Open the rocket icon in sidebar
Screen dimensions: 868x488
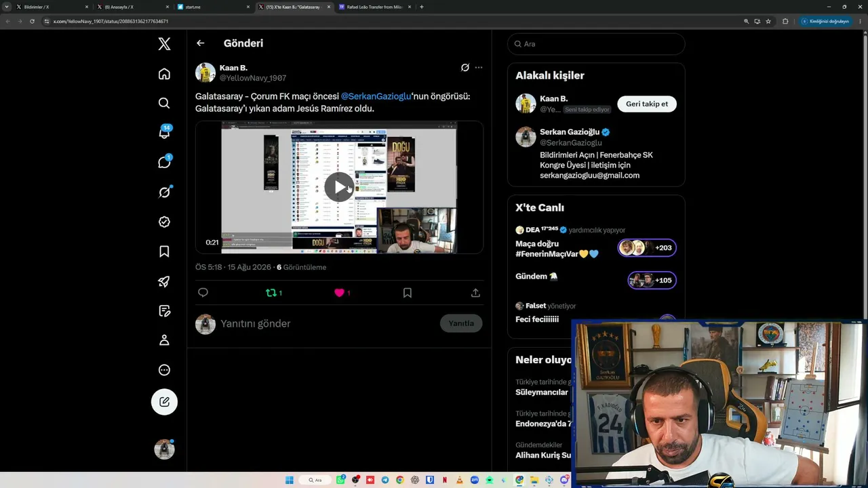164,281
